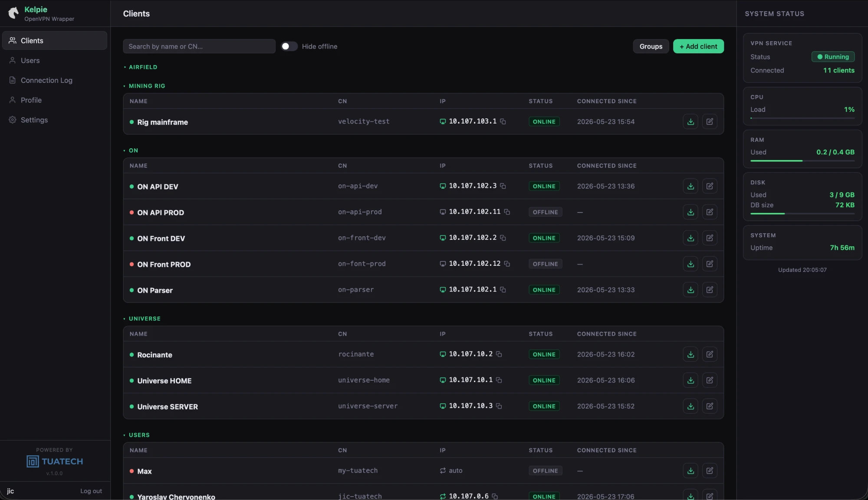Copy IP 10.107.102.12 to clipboard
Viewport: 868px width, 500px height.
pos(507,264)
